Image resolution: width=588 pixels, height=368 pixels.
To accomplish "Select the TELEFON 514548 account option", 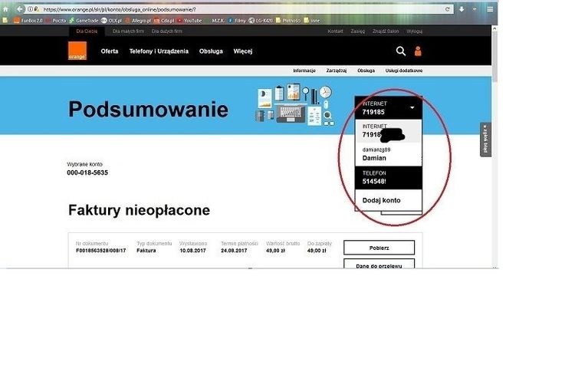I will (389, 177).
